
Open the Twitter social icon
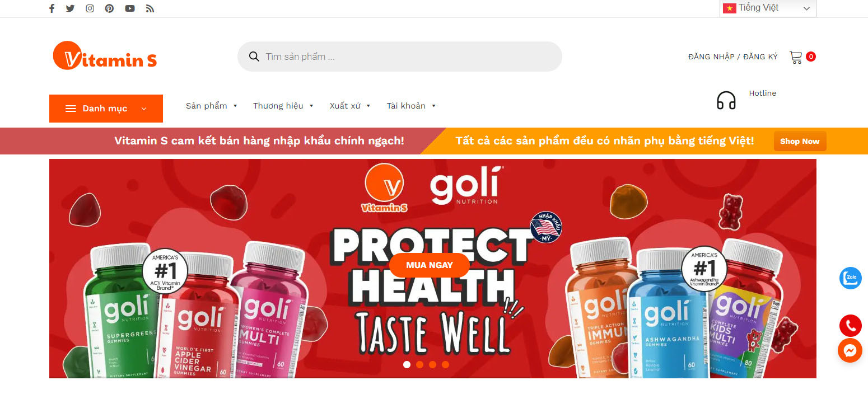(70, 8)
